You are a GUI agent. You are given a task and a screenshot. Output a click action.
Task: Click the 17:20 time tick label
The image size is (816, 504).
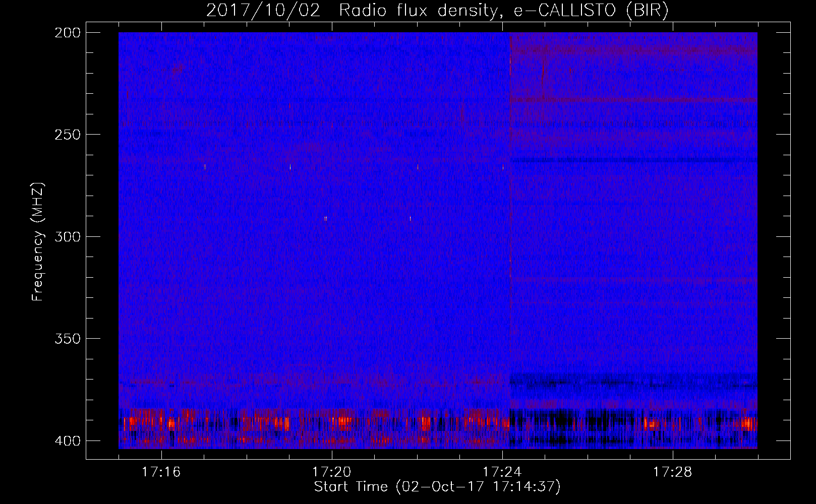(332, 472)
